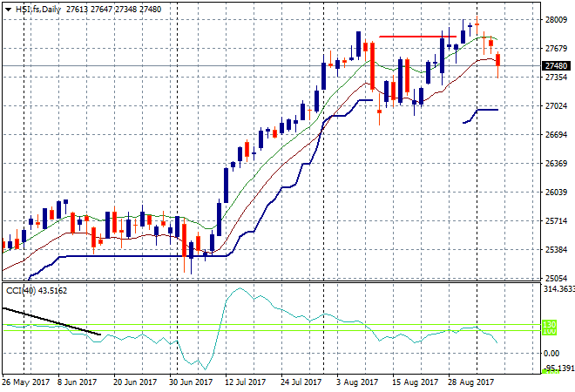Select the red horizontal resistance line
Screen dimensions: 575x392
(x=417, y=37)
